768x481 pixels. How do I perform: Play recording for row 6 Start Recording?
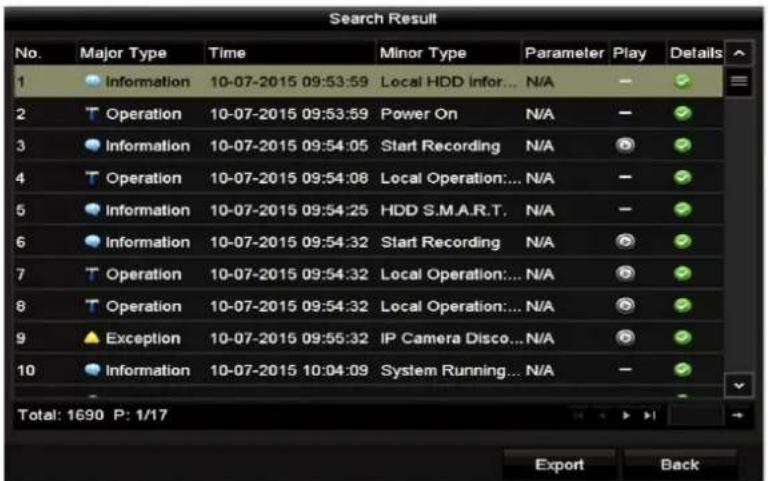coord(625,241)
